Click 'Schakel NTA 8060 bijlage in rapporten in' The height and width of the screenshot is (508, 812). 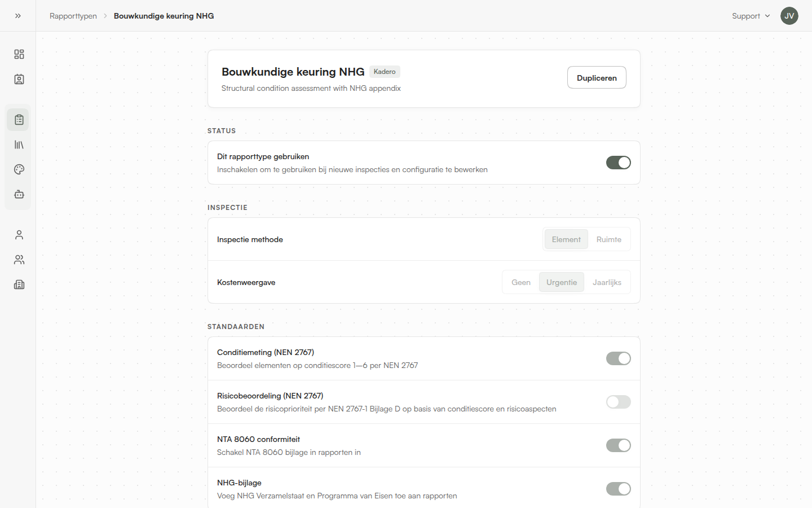pyautogui.click(x=289, y=452)
